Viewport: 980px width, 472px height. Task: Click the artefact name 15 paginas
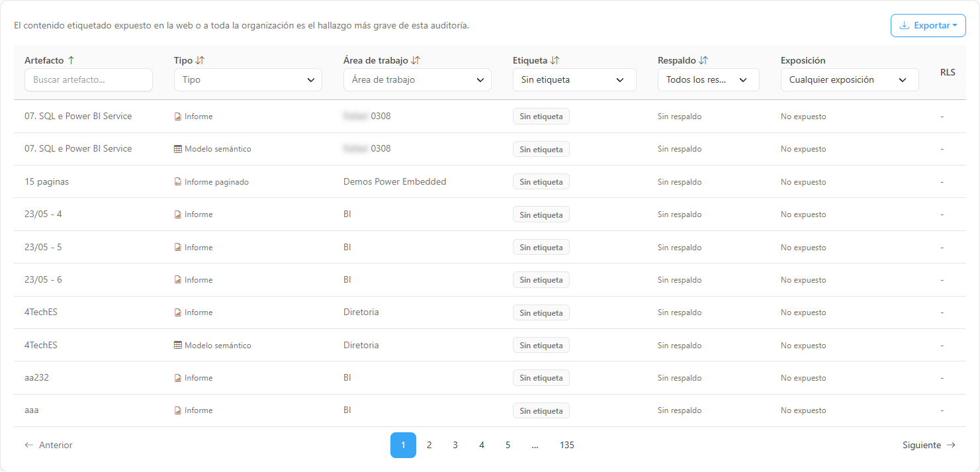point(46,182)
